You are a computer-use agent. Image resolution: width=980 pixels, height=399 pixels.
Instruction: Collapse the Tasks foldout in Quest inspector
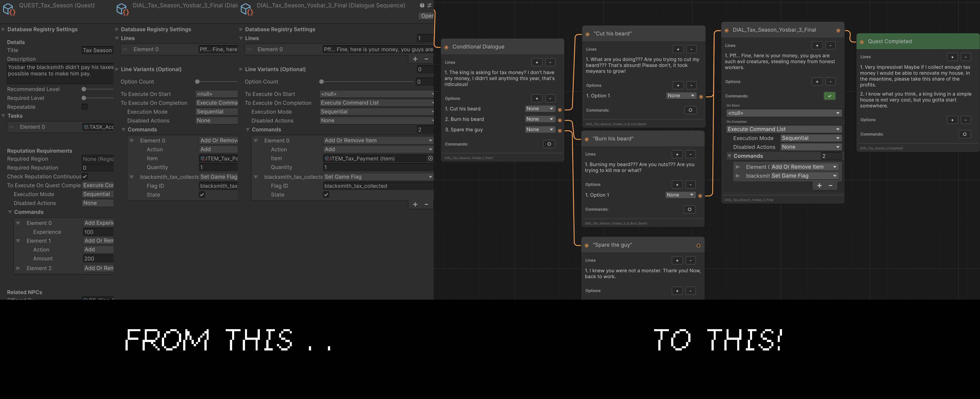3,116
